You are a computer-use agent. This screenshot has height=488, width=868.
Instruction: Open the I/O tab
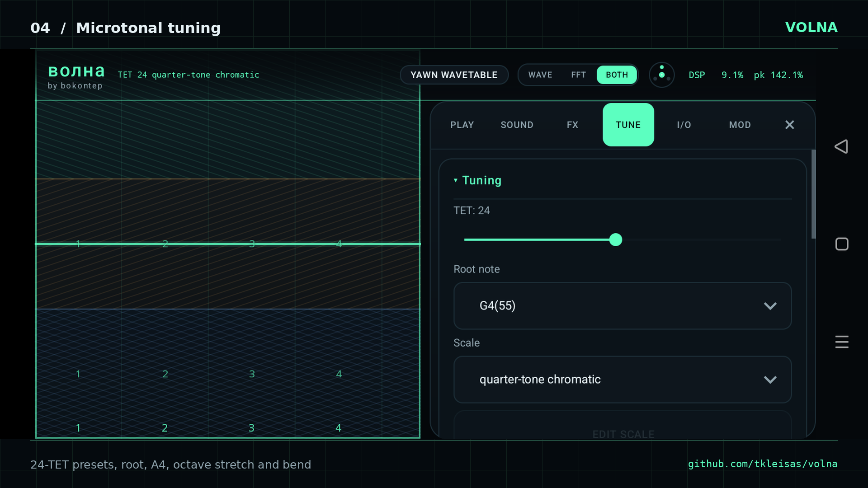coord(684,125)
